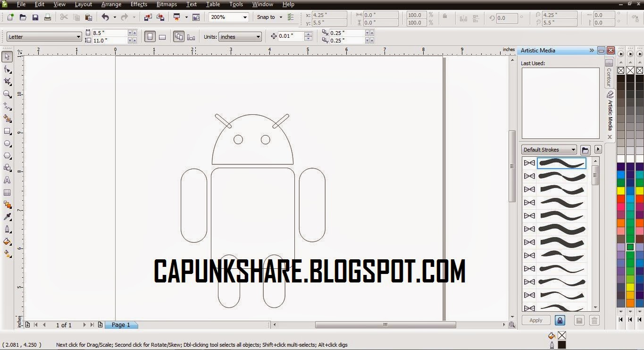Switch to Page 1 tab
This screenshot has width=644, height=350.
tap(121, 325)
